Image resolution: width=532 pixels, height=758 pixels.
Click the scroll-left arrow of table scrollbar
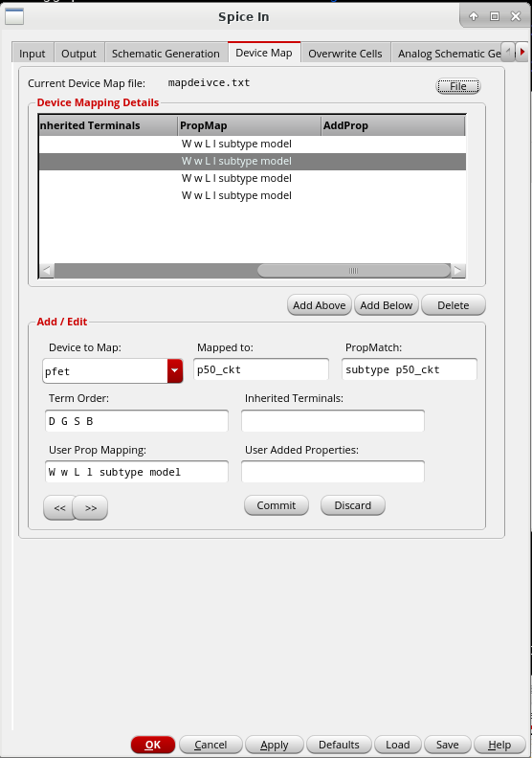click(x=46, y=271)
